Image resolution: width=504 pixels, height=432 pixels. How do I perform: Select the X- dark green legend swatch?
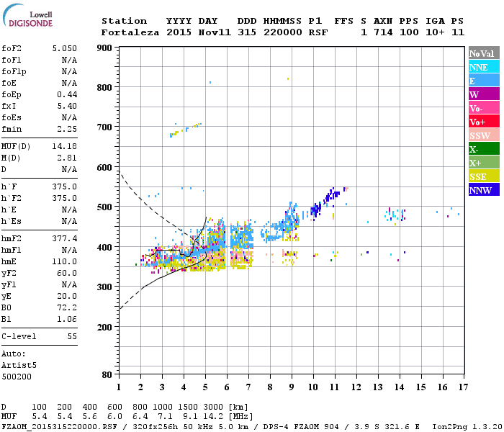[484, 149]
